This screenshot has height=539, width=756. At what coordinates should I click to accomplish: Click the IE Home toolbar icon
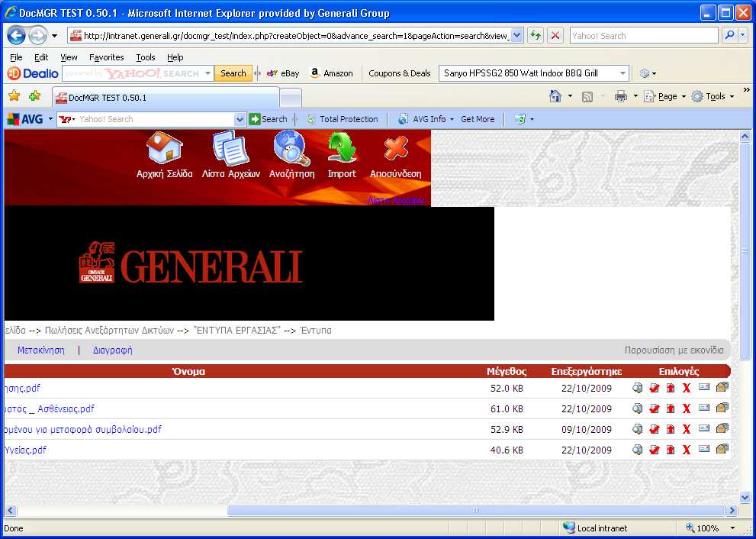coord(555,96)
